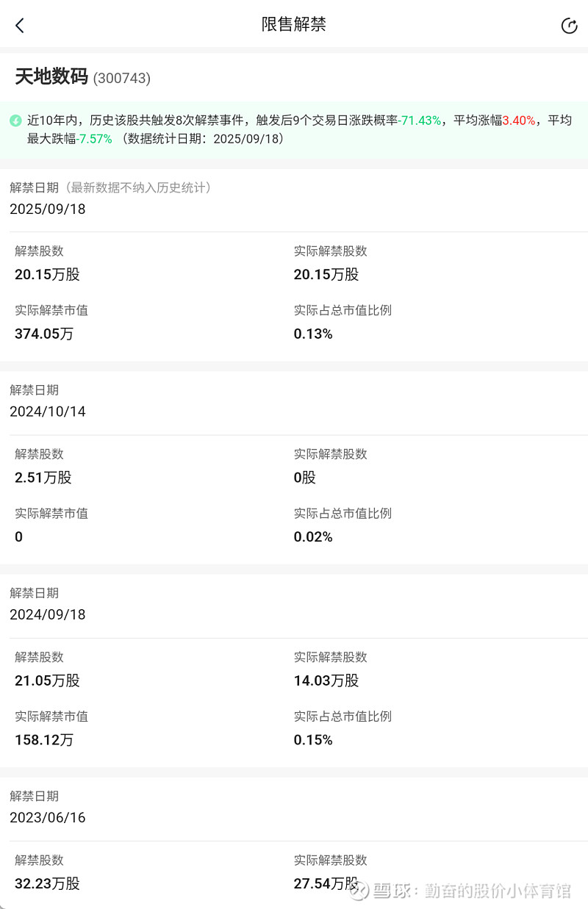Select the note 最新数据不纳入历史统计
The width and height of the screenshot is (588, 909).
pos(137,187)
